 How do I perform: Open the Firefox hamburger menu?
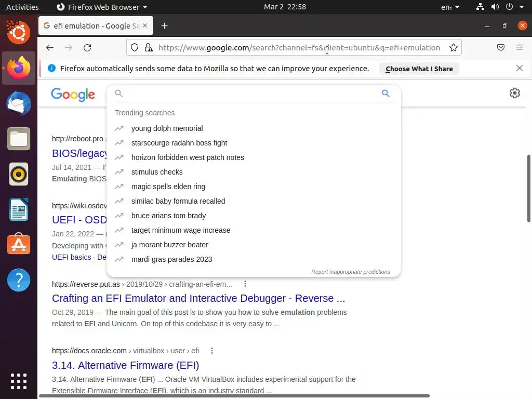(520, 47)
